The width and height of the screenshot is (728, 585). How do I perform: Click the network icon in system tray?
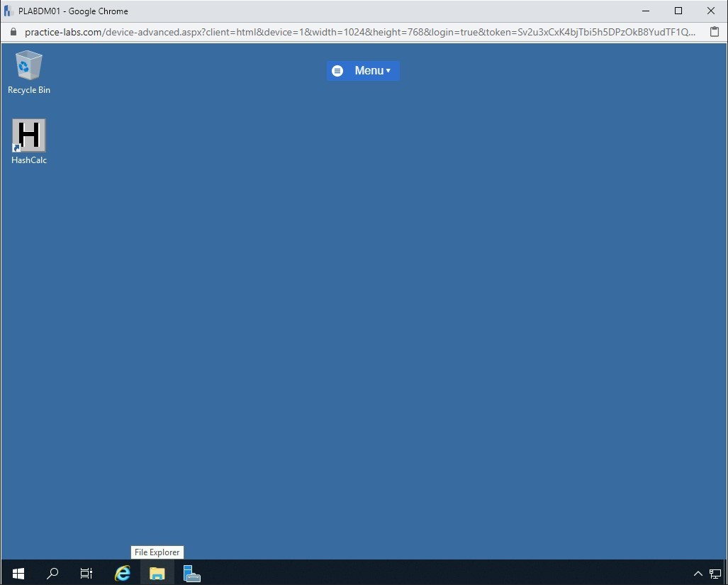pyautogui.click(x=715, y=574)
